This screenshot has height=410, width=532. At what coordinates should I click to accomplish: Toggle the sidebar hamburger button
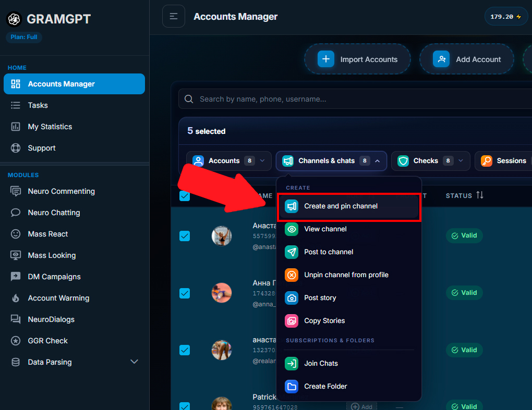click(173, 16)
